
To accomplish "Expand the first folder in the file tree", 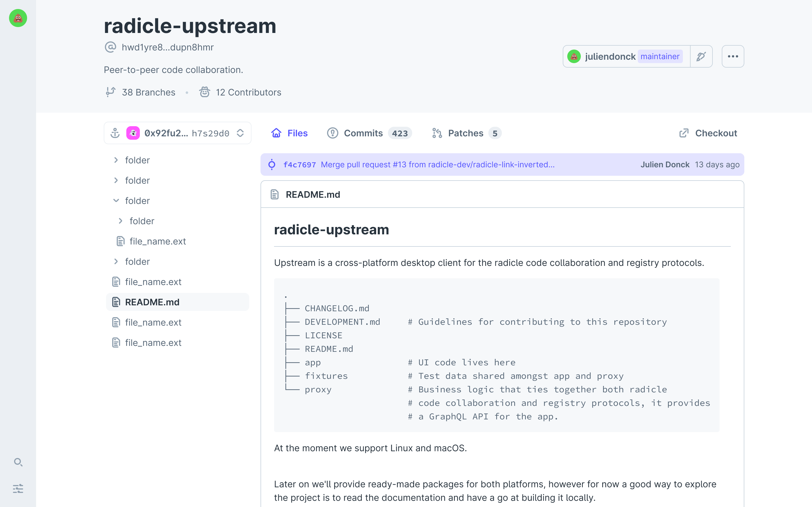I will click(116, 160).
